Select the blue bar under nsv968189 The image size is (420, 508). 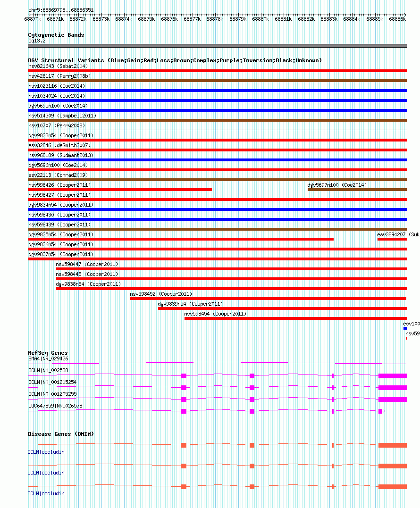218,160
